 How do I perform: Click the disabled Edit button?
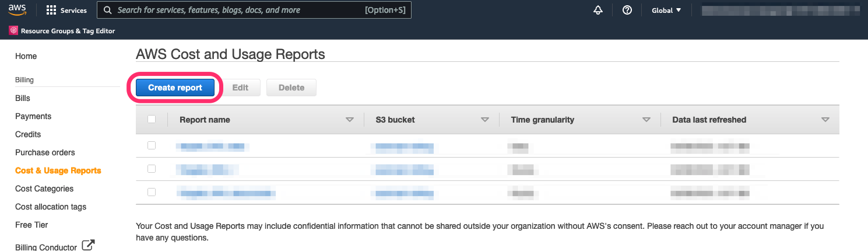pos(240,88)
